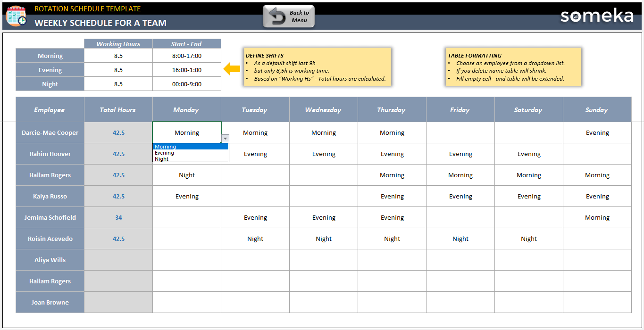Click Jemima Schofield's total hours 34
Viewport: 644px width, 330px height.
pos(118,217)
